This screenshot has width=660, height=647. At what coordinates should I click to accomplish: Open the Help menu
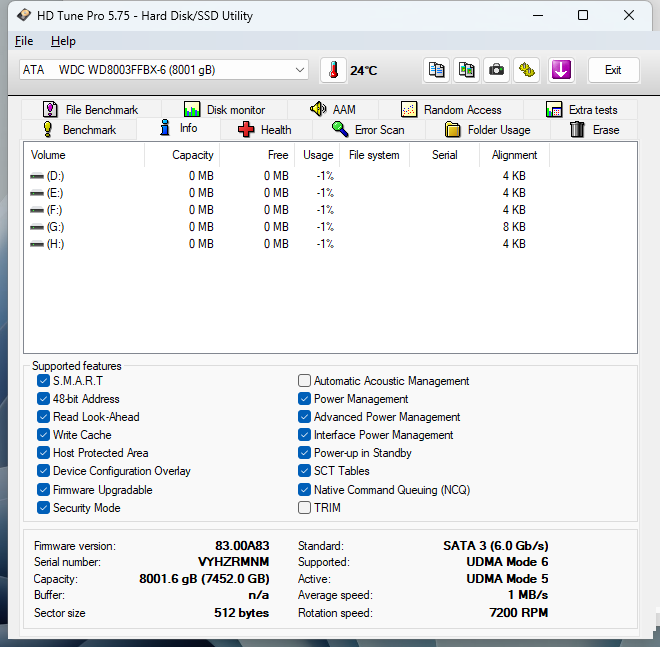coord(63,41)
